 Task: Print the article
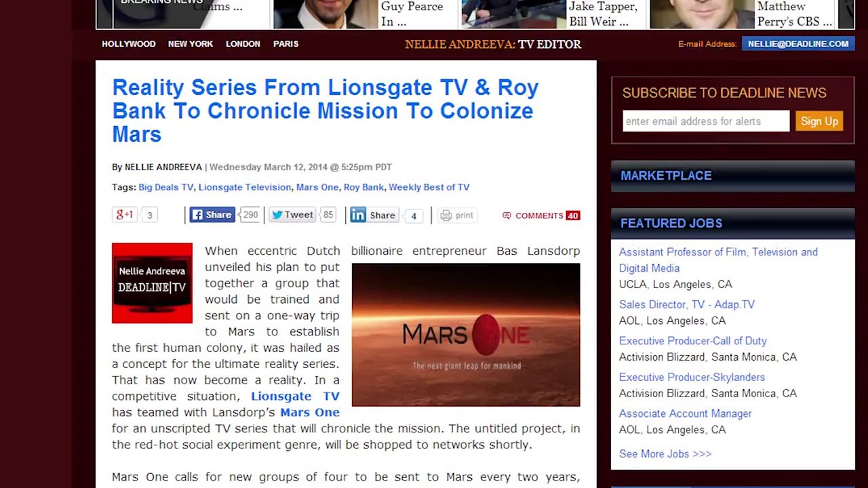(x=457, y=216)
